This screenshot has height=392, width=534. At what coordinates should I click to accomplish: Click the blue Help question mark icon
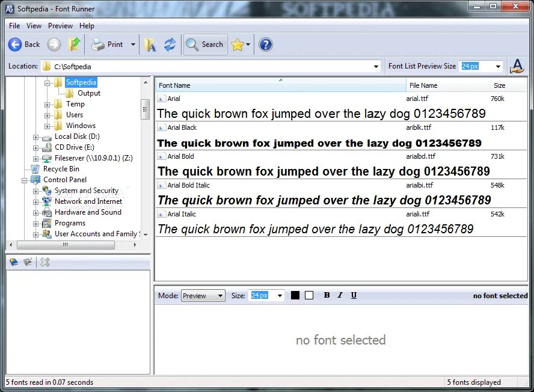(x=266, y=44)
